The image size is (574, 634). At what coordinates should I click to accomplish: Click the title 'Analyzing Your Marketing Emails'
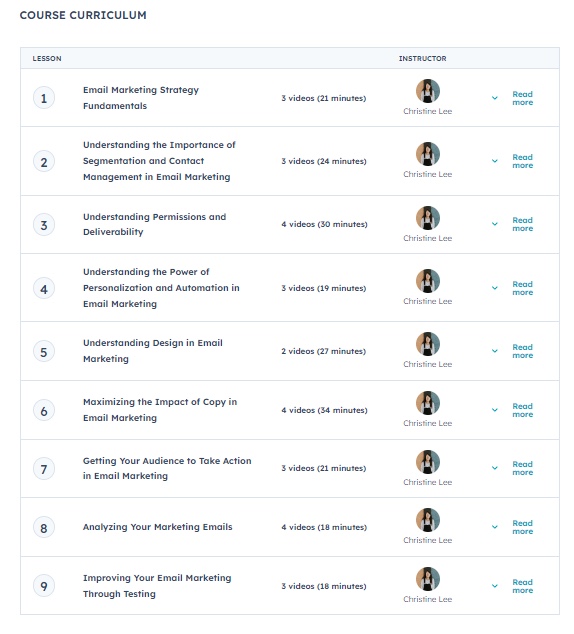coord(158,527)
